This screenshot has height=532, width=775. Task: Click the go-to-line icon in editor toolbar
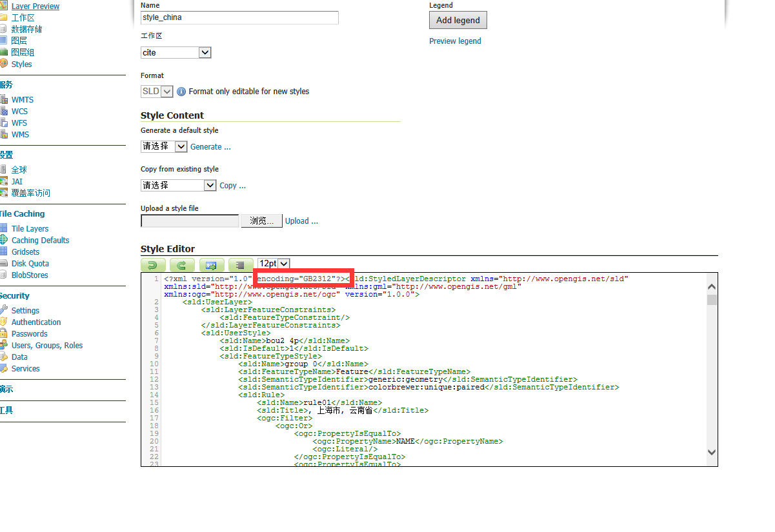point(211,264)
